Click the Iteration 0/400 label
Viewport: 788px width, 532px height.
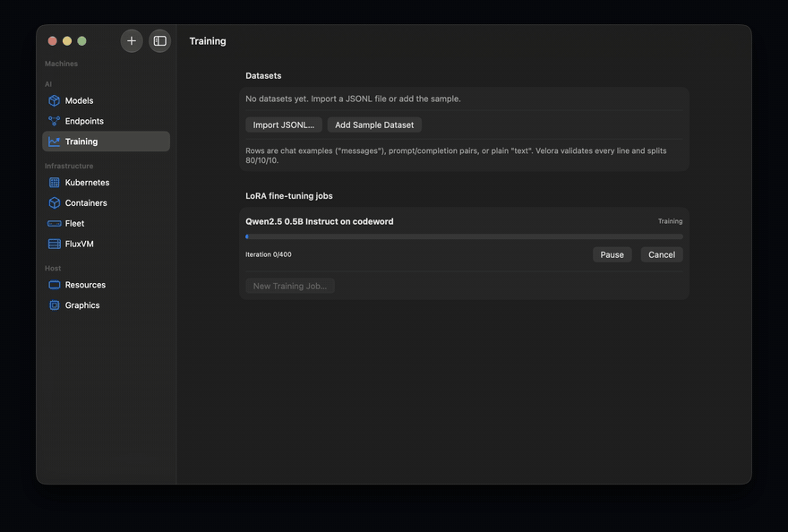pos(269,254)
